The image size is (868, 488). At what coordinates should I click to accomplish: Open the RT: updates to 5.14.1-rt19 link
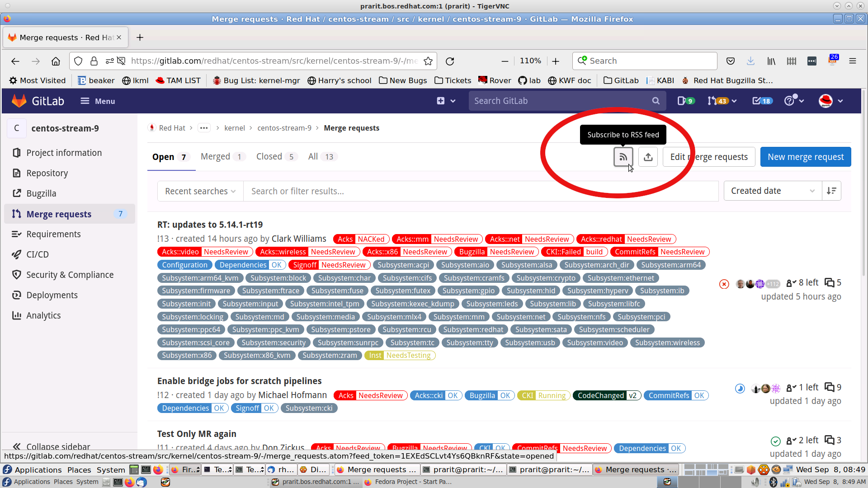210,225
